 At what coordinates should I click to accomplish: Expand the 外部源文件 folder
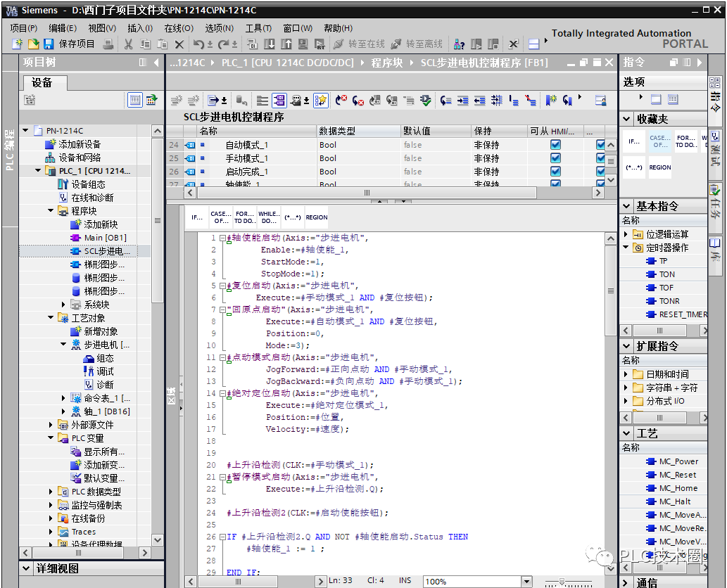(x=51, y=424)
